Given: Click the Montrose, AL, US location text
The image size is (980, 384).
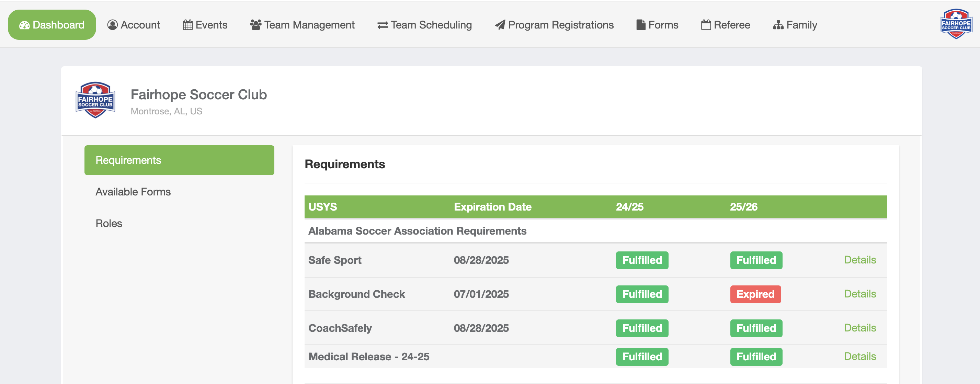Looking at the screenshot, I should pos(166,112).
